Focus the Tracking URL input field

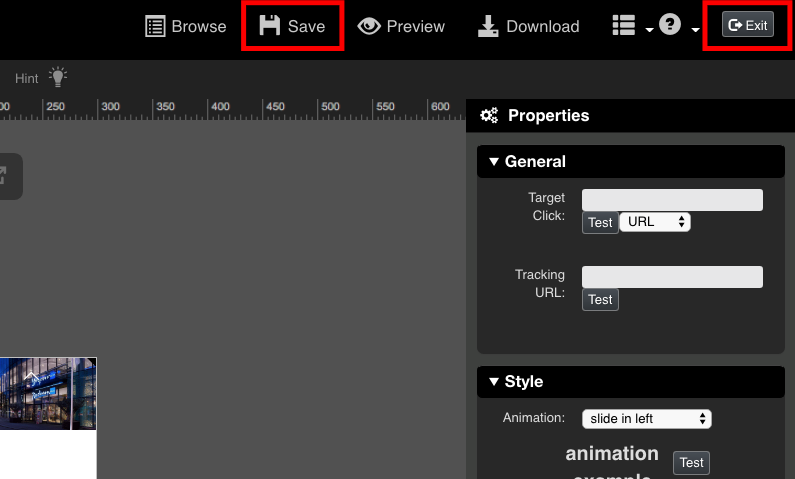coord(672,277)
